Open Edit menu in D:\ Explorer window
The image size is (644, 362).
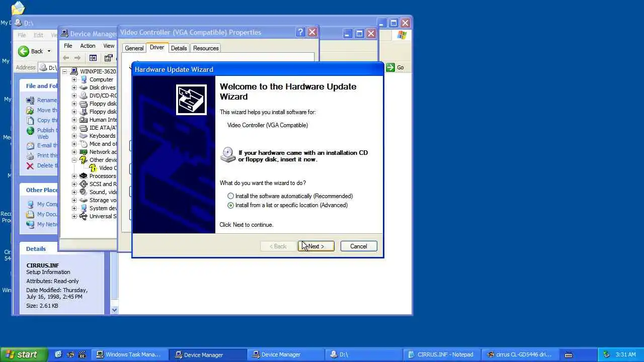tap(38, 35)
